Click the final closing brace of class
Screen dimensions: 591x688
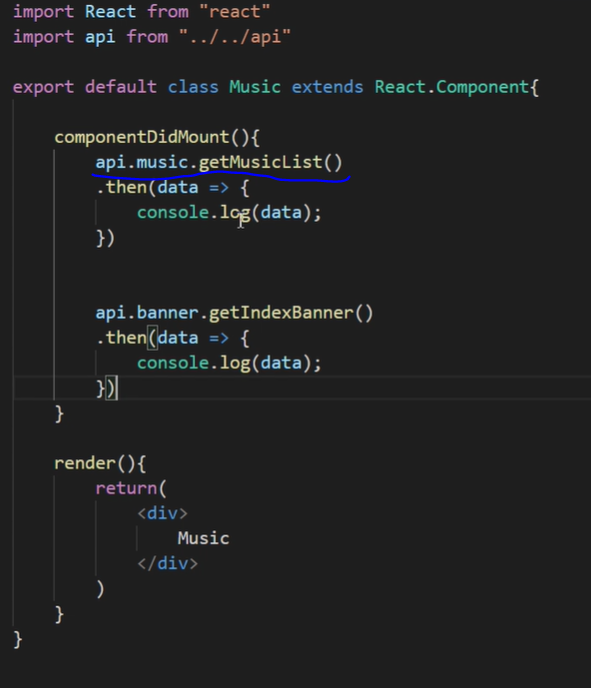point(18,640)
